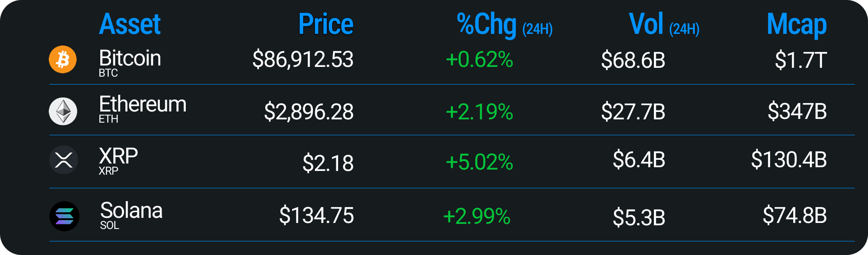Open the Solana asset name link

click(x=131, y=211)
